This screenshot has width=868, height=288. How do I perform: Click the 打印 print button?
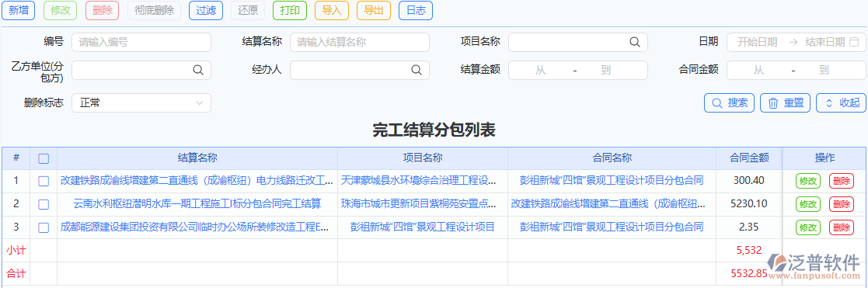tap(290, 11)
